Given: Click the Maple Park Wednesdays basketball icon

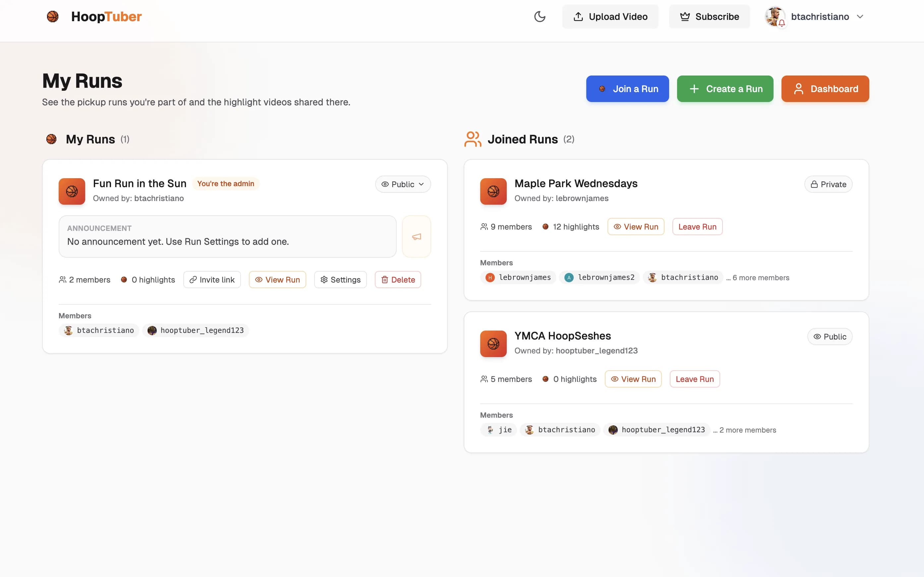Looking at the screenshot, I should [493, 191].
